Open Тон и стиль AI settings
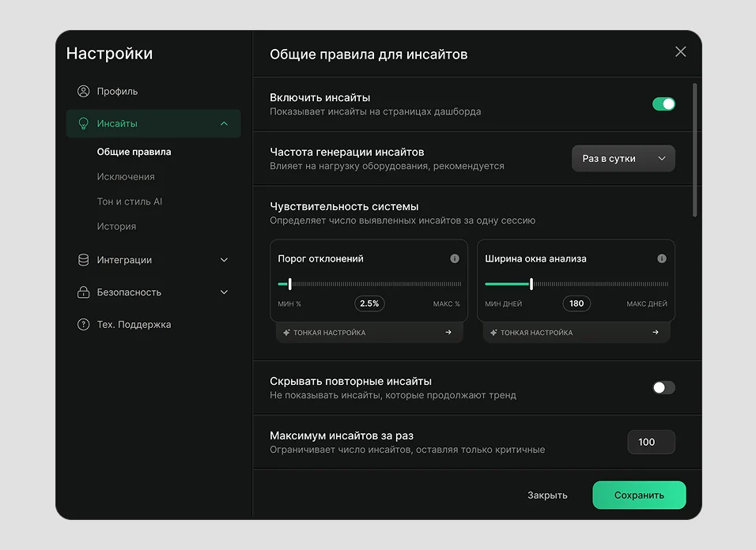This screenshot has height=550, width=756. [130, 202]
